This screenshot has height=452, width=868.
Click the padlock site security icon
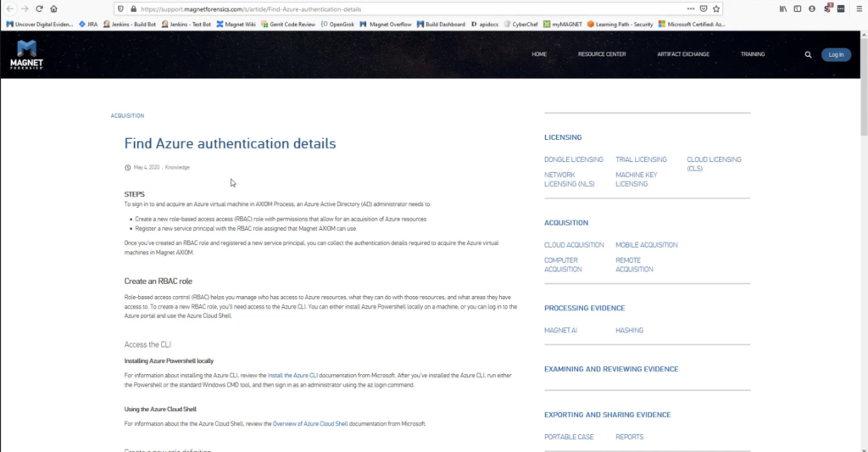pos(133,8)
